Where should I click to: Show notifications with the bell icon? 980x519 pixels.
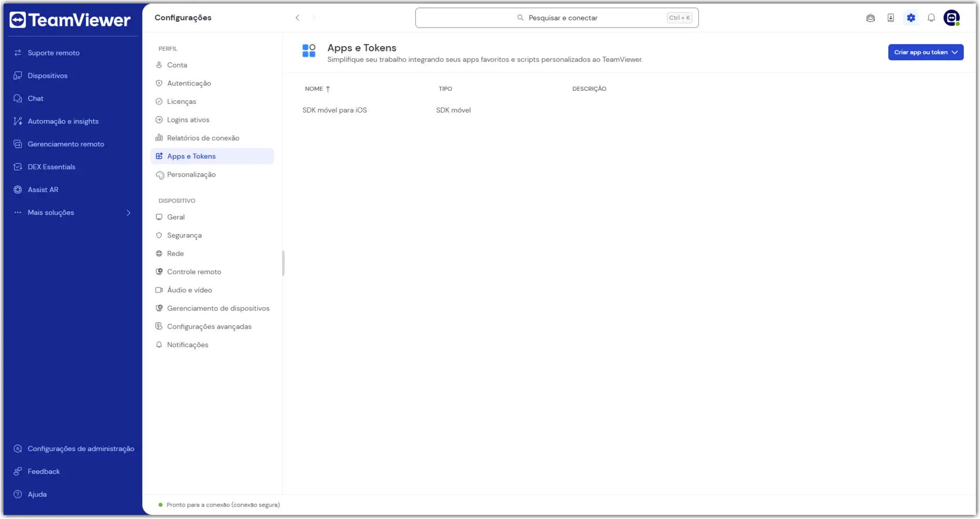coord(931,18)
